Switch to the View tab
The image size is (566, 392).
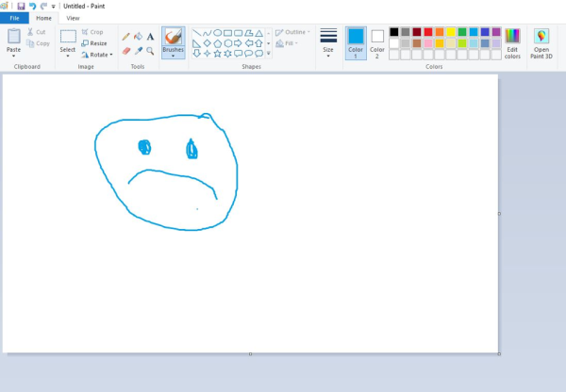pos(73,18)
